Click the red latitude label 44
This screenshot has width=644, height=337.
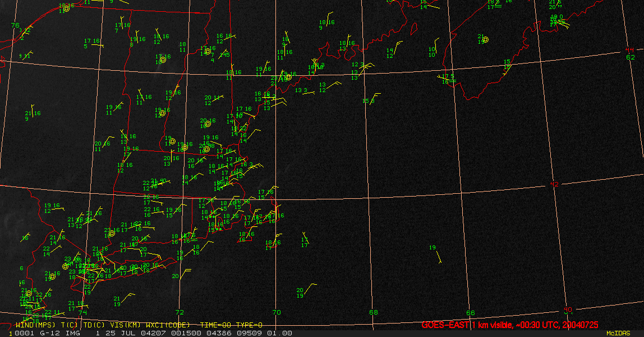[x=629, y=50]
